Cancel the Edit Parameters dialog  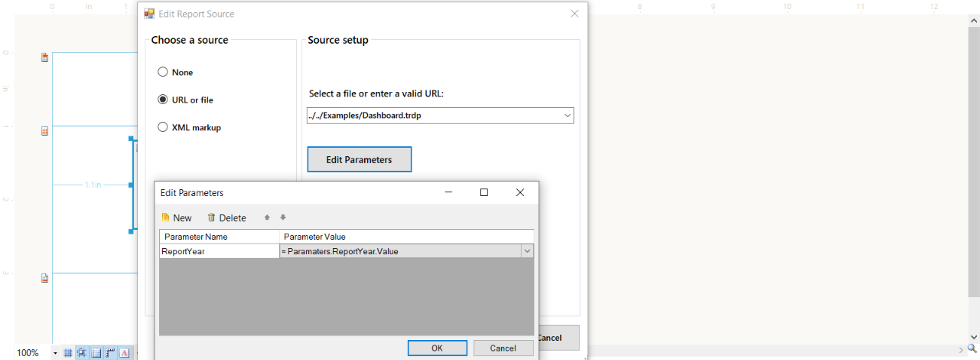click(x=503, y=348)
